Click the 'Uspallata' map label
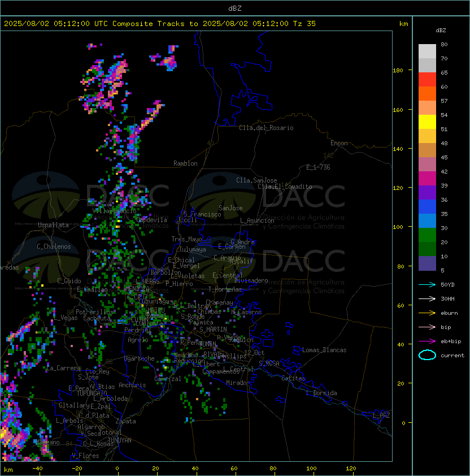 53,225
